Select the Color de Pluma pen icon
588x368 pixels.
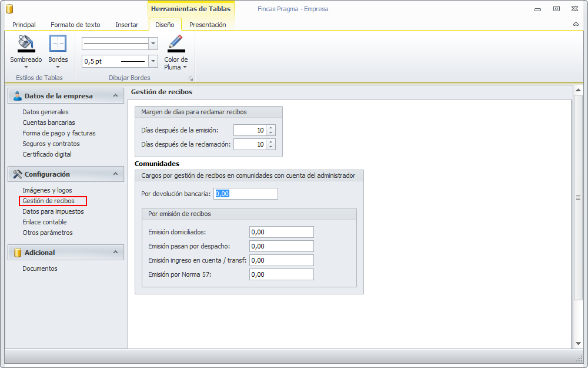(x=176, y=44)
